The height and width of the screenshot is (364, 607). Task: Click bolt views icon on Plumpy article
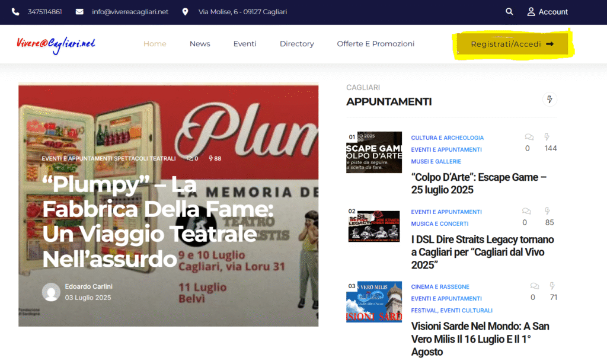click(x=211, y=158)
